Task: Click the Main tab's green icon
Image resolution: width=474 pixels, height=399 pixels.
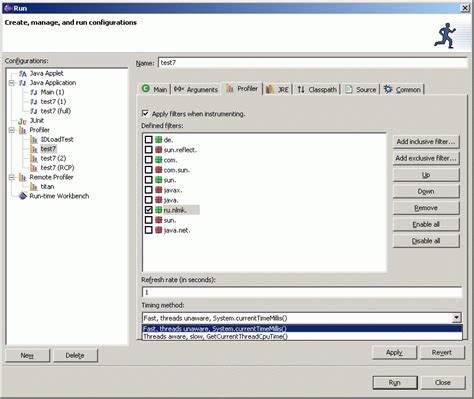Action: click(x=146, y=88)
